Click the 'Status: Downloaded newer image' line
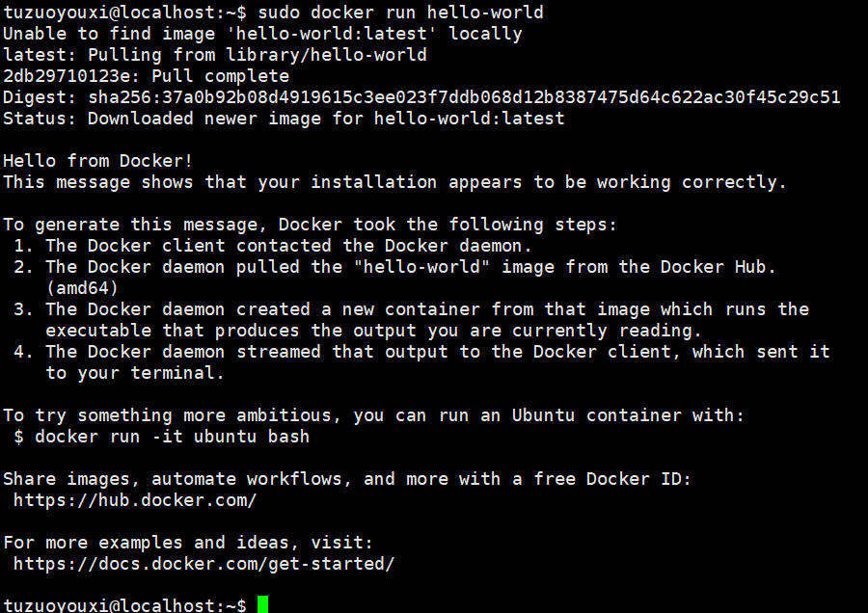 [x=284, y=119]
